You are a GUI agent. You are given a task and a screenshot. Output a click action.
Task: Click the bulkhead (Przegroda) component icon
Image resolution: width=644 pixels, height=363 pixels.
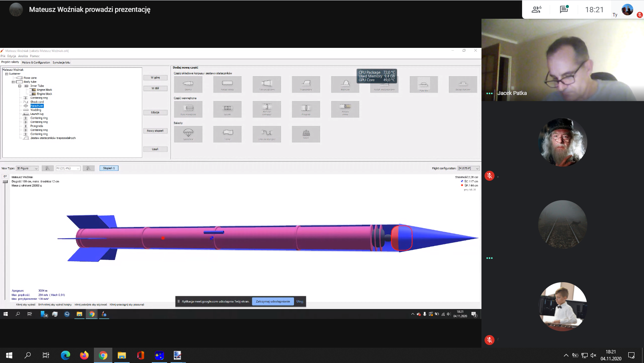tap(306, 109)
